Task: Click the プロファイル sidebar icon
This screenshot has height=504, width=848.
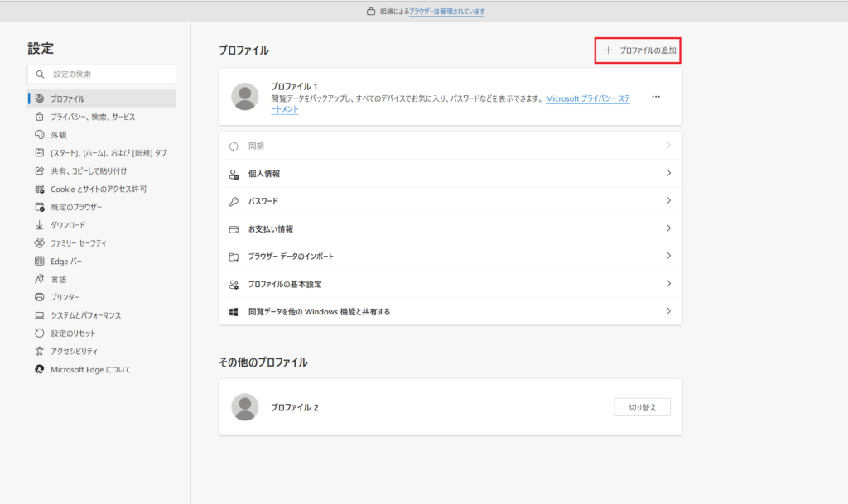Action: [40, 98]
